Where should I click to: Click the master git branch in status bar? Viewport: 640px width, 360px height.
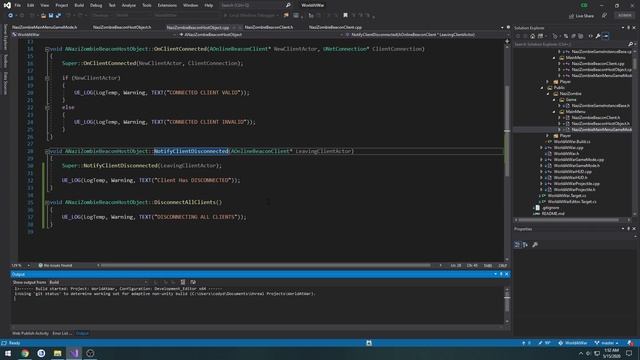click(x=607, y=343)
